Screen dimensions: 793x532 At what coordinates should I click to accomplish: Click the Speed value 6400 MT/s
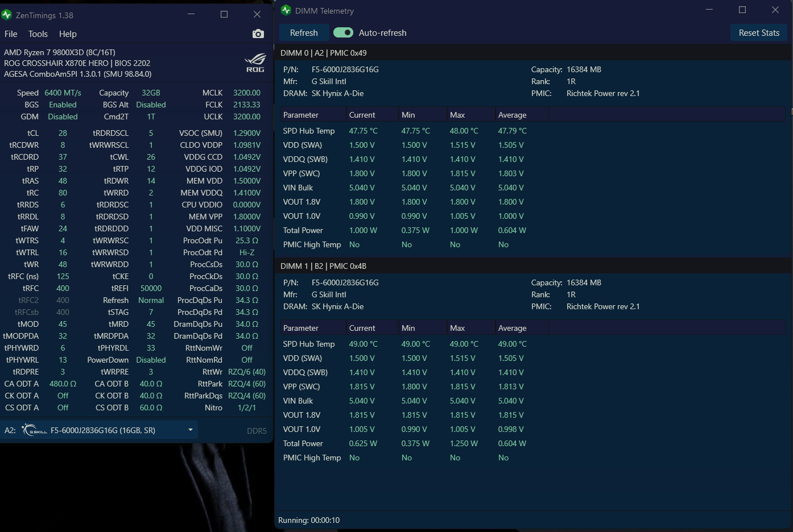click(63, 93)
